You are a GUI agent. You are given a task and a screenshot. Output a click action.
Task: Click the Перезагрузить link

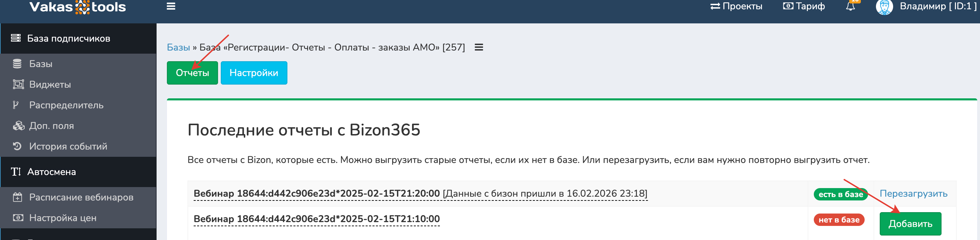pyautogui.click(x=913, y=194)
